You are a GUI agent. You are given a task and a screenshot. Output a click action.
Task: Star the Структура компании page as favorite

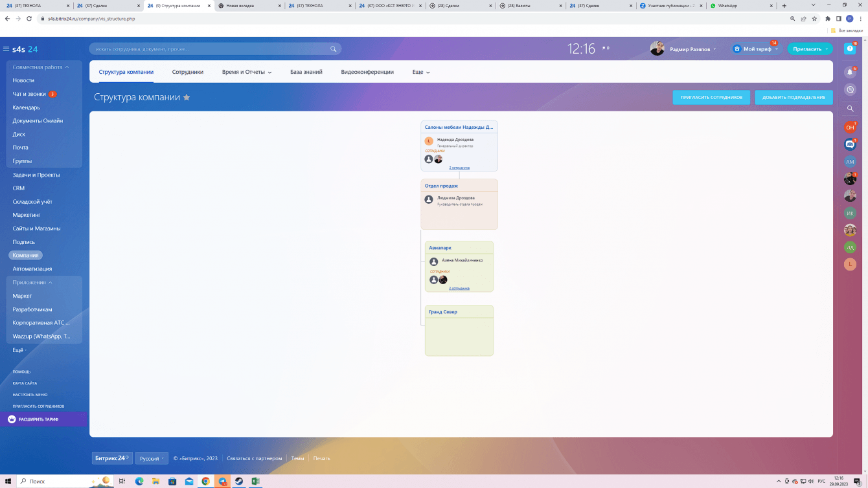pos(187,97)
